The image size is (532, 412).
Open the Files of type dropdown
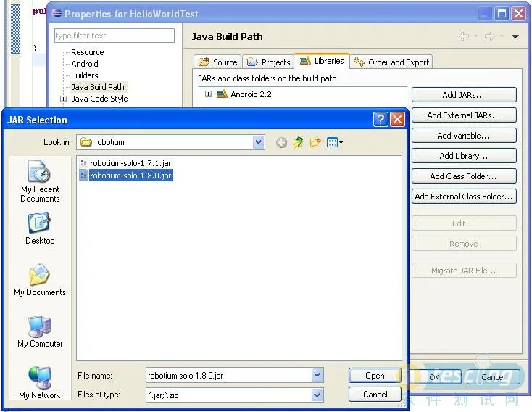coord(317,395)
